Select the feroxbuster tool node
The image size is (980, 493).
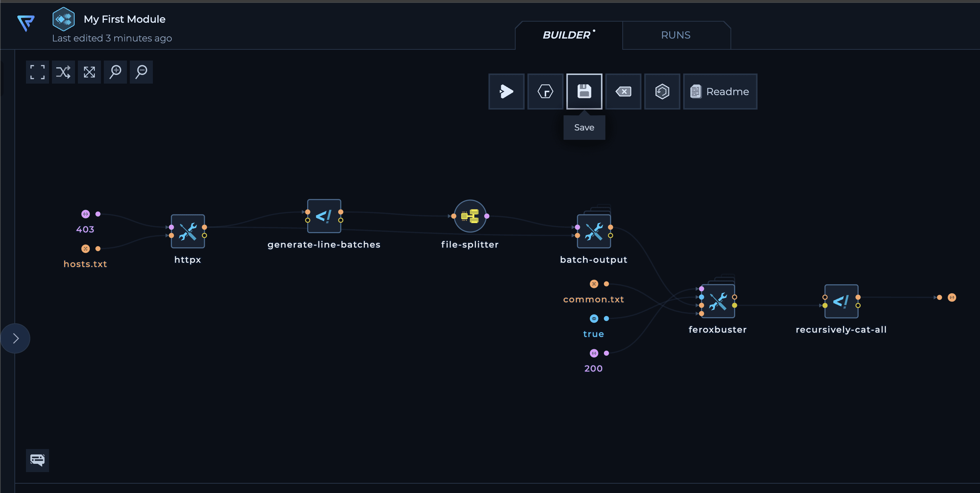coord(718,301)
